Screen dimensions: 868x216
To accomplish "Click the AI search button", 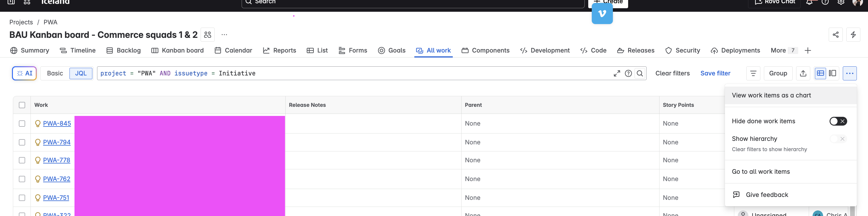I will 25,73.
